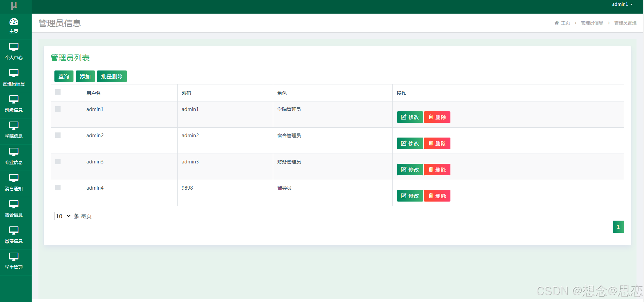Open 学院信息 sidebar icon

[14, 126]
